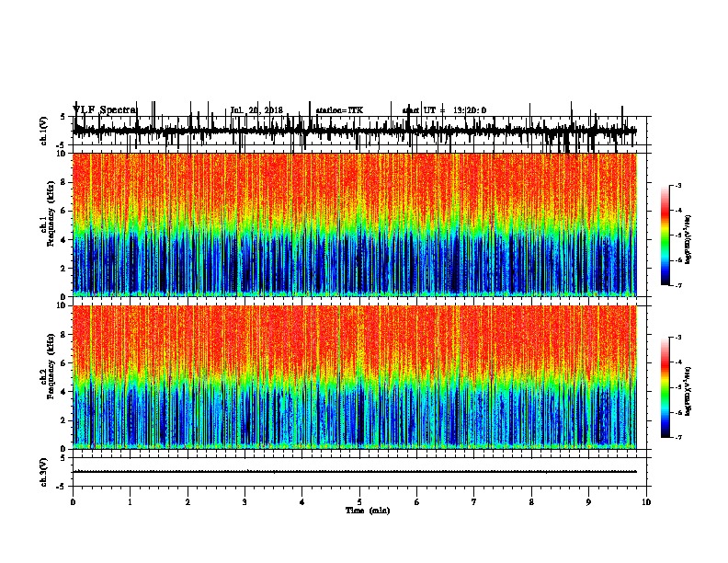Select the '2' kHz tick of ch.2 spectrogram
This screenshot has width=728, height=563.
click(63, 420)
